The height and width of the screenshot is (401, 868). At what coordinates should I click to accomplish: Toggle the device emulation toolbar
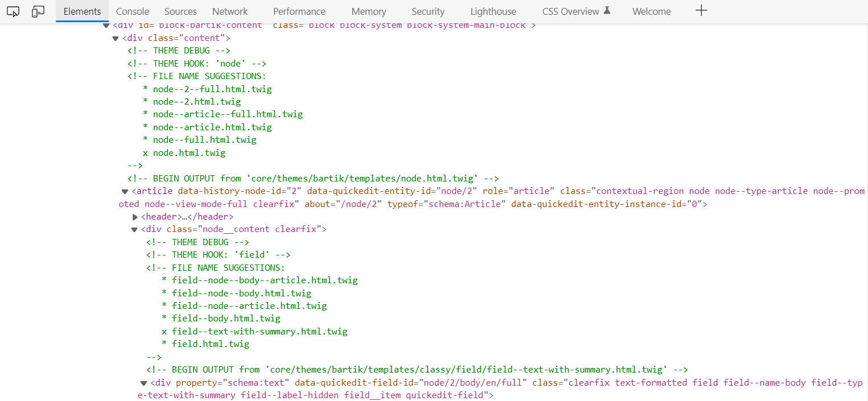pyautogui.click(x=38, y=11)
